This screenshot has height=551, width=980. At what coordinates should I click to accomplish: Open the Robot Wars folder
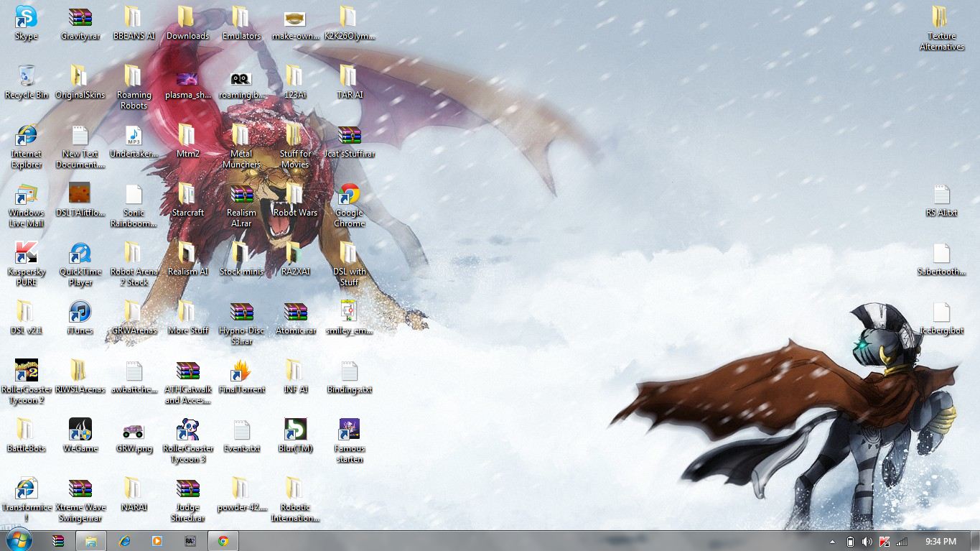point(295,200)
